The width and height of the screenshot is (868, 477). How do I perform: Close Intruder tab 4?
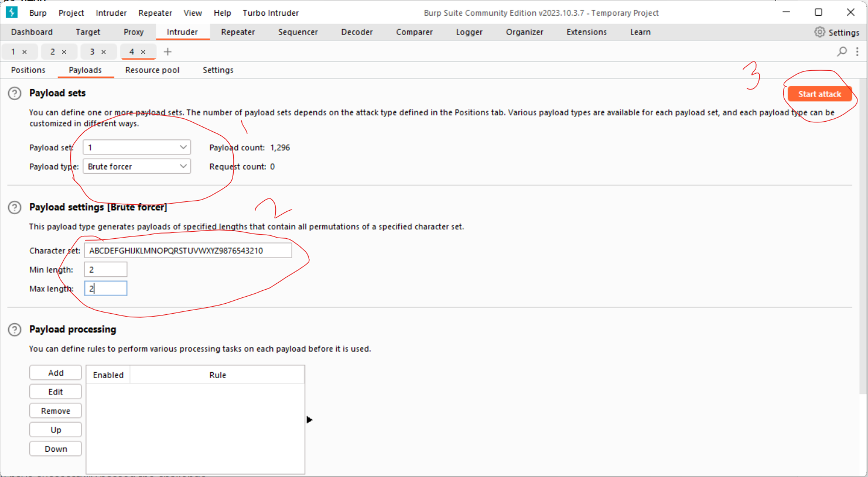pyautogui.click(x=143, y=52)
